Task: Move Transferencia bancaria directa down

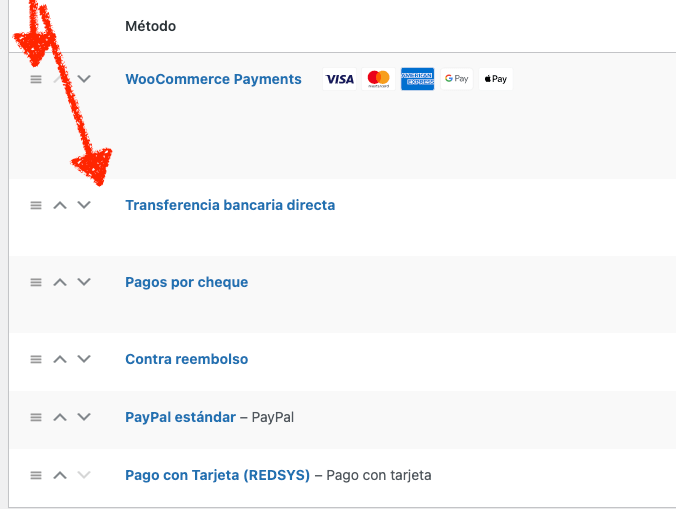Action: point(84,205)
